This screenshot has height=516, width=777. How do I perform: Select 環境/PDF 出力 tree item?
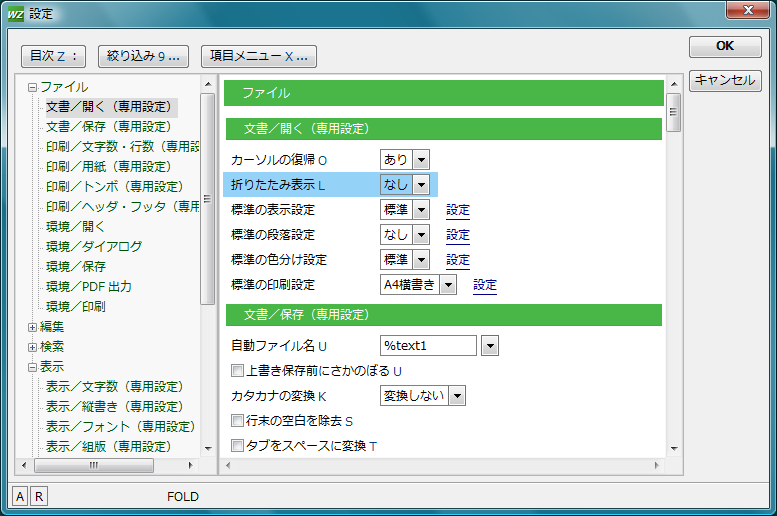point(89,287)
